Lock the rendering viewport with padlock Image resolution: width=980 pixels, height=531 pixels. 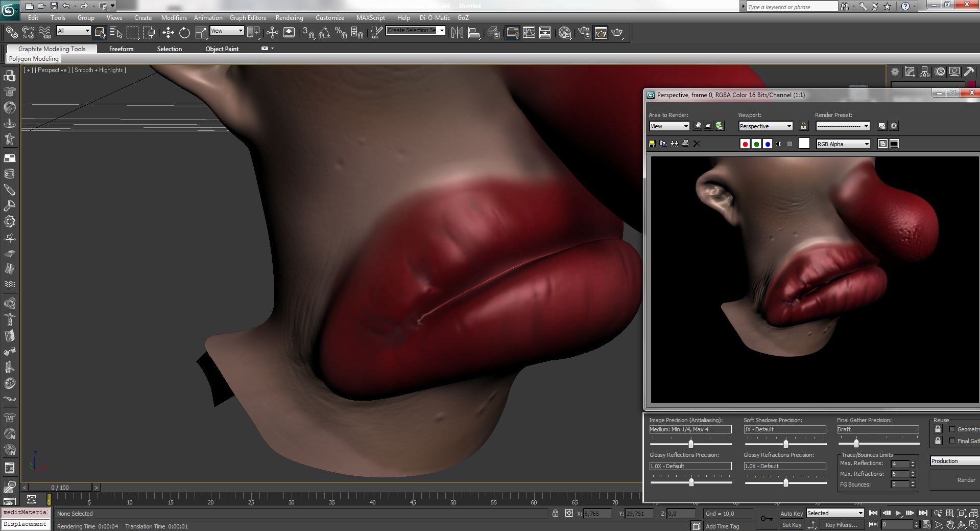click(803, 126)
